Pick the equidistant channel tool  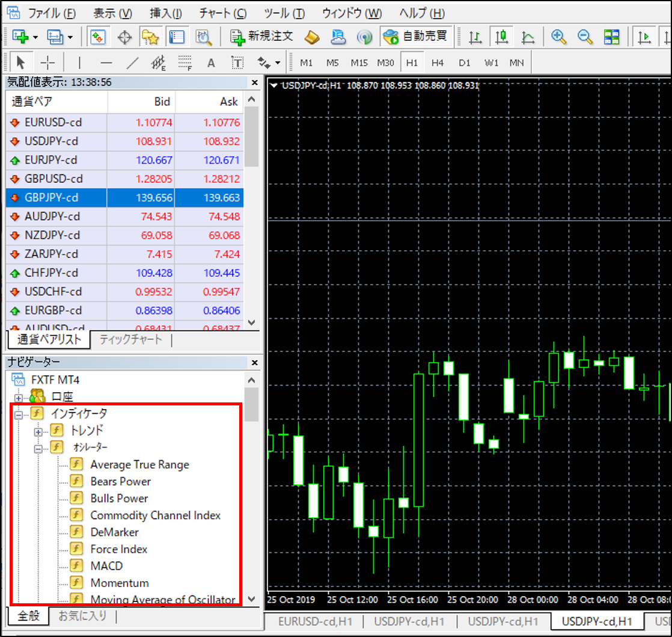(x=158, y=63)
